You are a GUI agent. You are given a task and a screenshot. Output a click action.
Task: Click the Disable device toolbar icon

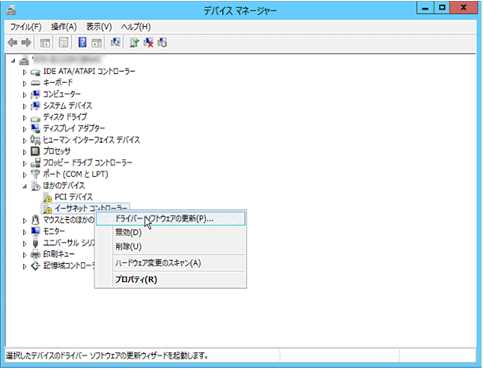pyautogui.click(x=162, y=43)
